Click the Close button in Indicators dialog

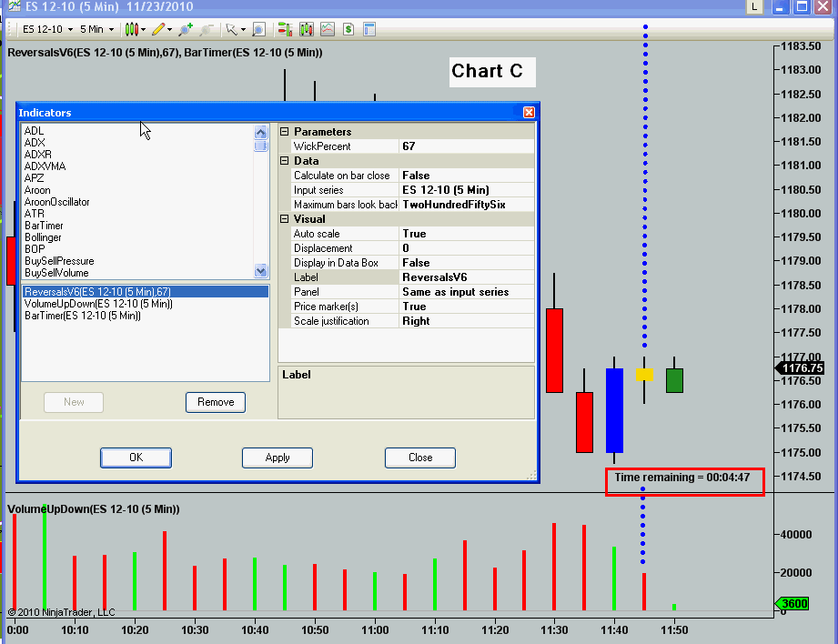[x=420, y=458]
